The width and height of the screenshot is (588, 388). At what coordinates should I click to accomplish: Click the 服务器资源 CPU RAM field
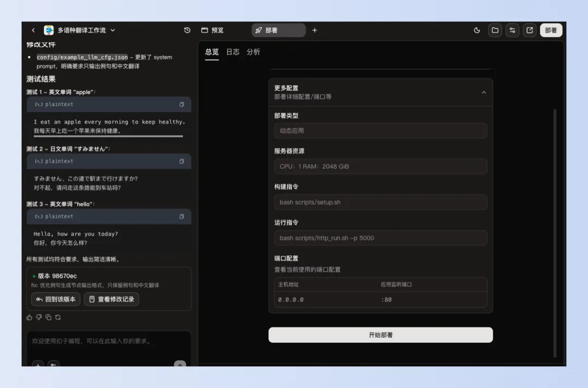pyautogui.click(x=381, y=167)
